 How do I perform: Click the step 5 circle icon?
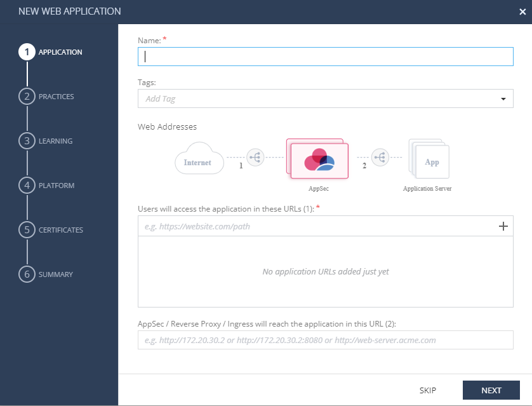click(27, 230)
